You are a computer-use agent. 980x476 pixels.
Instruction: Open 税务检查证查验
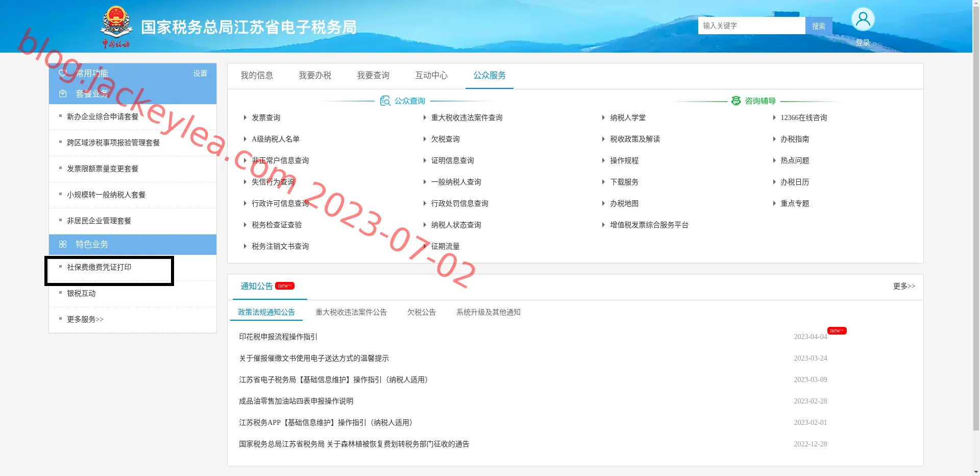(x=277, y=225)
